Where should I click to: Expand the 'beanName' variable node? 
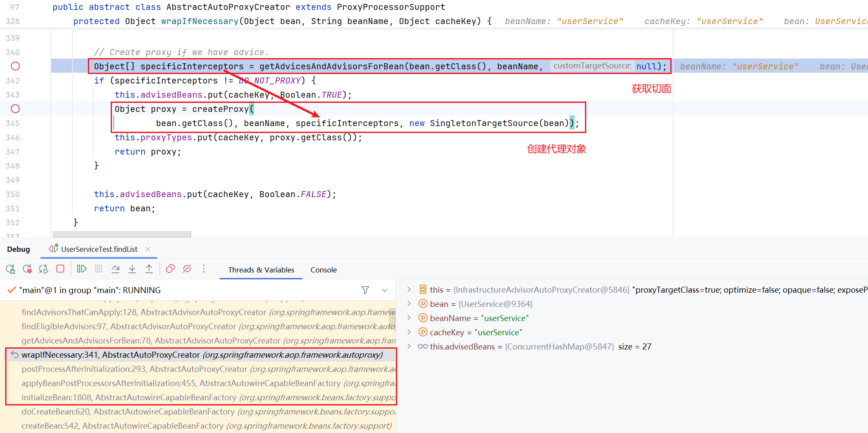click(409, 318)
